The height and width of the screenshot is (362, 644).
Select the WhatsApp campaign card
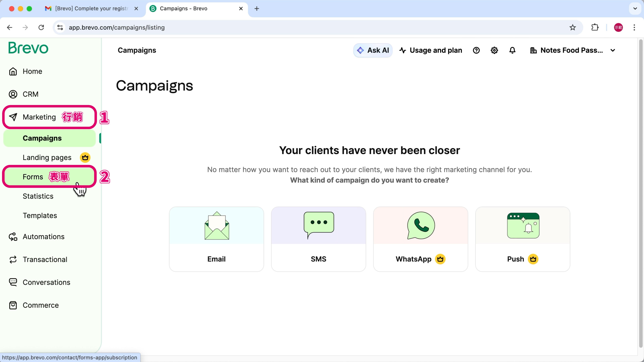point(420,239)
